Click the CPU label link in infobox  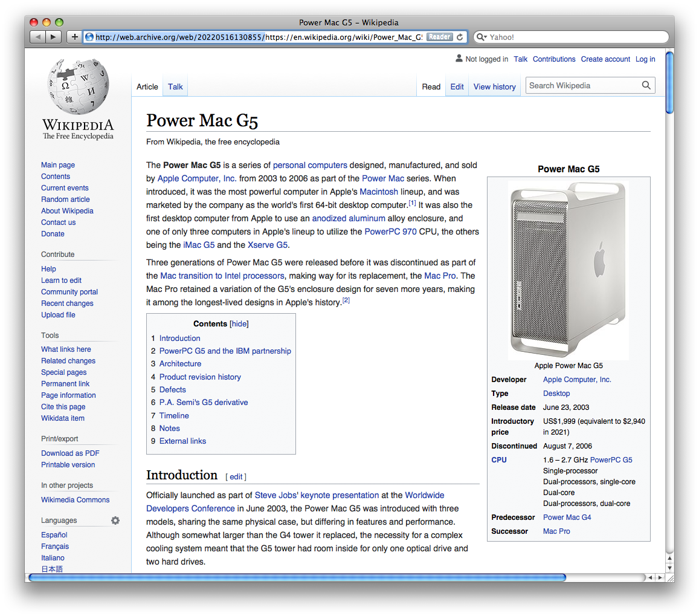pos(499,460)
